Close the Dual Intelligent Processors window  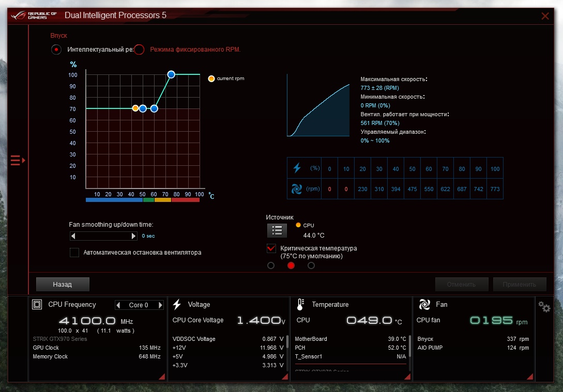point(545,16)
